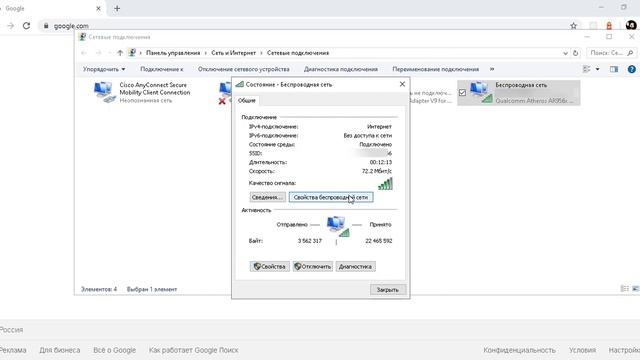Toggle checkbox on Беспроводная сеть item
The height and width of the screenshot is (360, 640).
point(462,93)
